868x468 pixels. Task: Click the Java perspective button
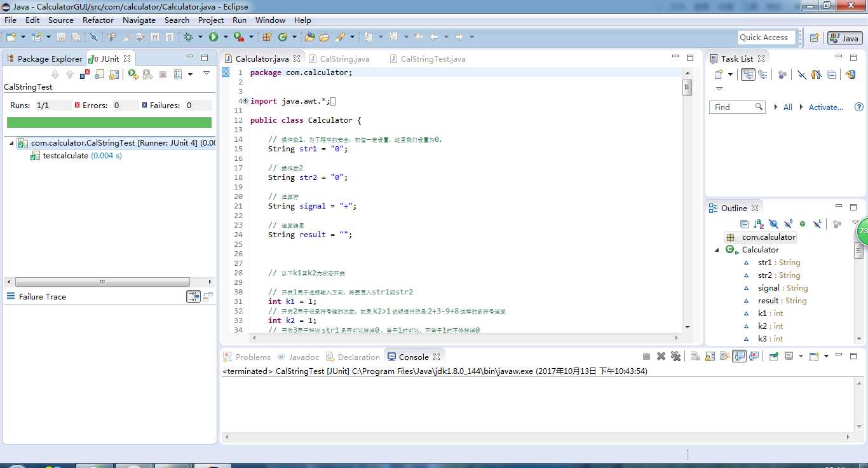coord(845,38)
